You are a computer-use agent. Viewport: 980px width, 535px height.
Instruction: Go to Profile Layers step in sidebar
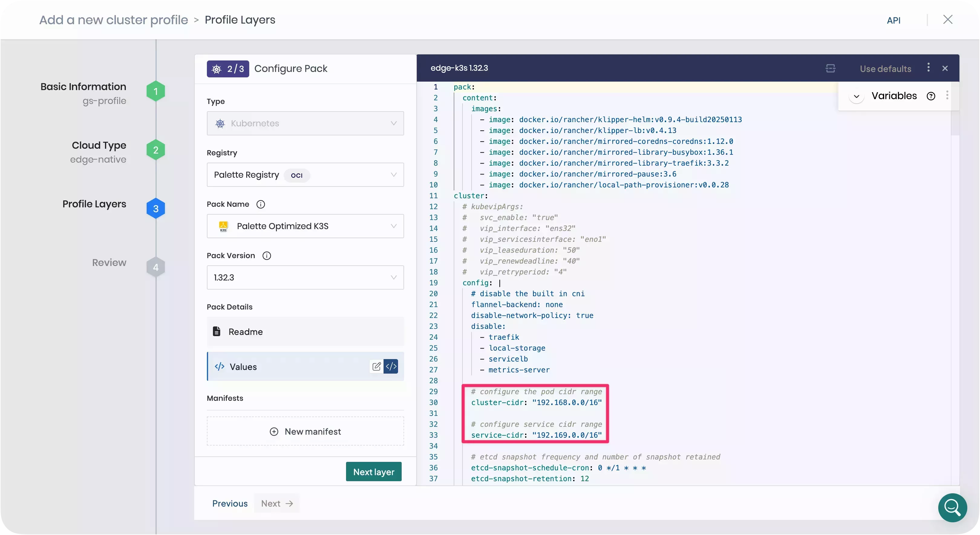click(x=155, y=208)
